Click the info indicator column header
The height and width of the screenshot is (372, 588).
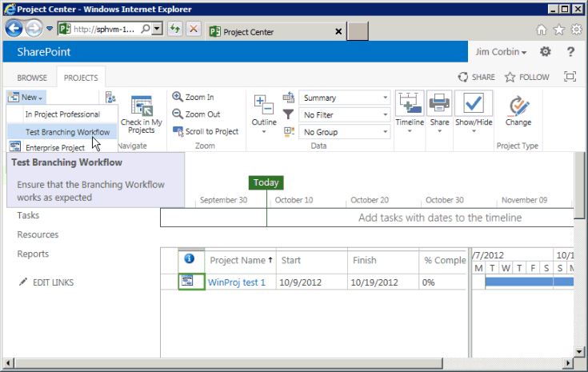(x=190, y=258)
